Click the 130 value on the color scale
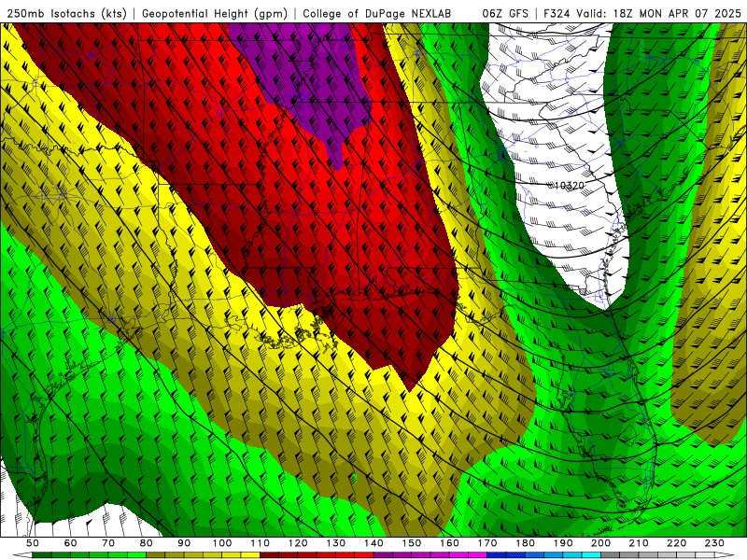Image resolution: width=747 pixels, height=560 pixels. point(336,543)
